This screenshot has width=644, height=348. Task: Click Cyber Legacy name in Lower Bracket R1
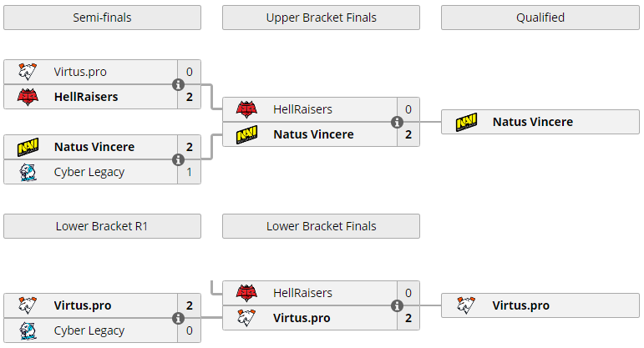89,330
